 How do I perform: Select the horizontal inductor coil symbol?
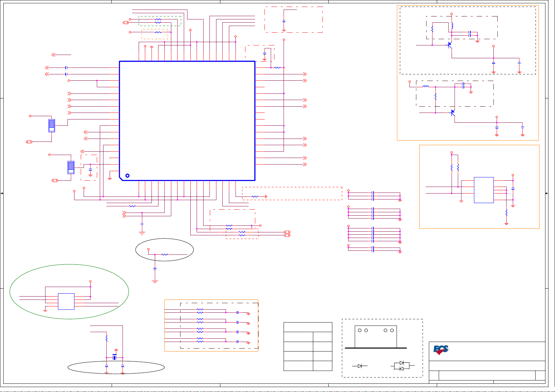coord(426,87)
